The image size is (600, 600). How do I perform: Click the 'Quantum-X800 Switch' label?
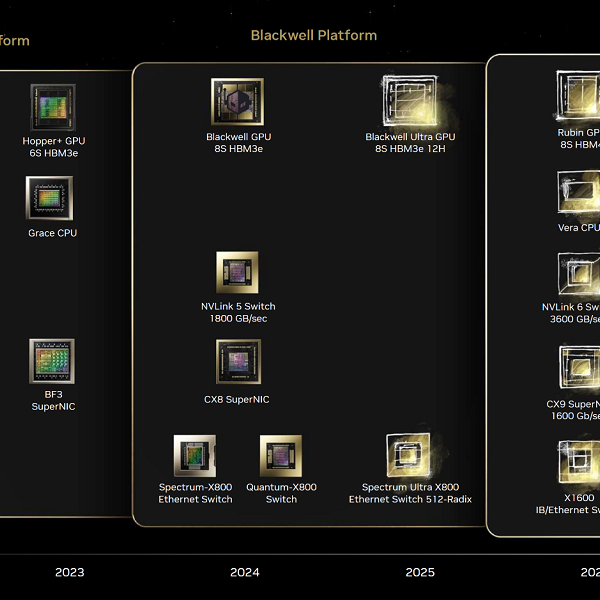pos(281,493)
